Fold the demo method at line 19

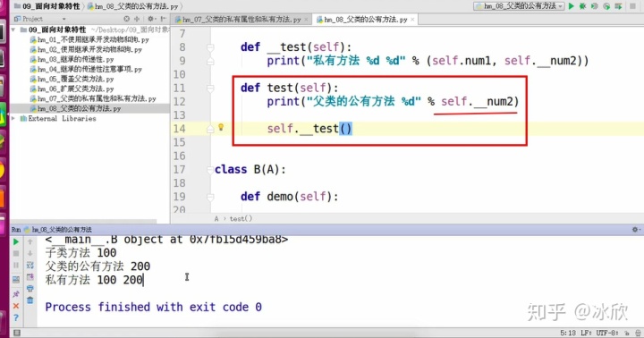210,197
